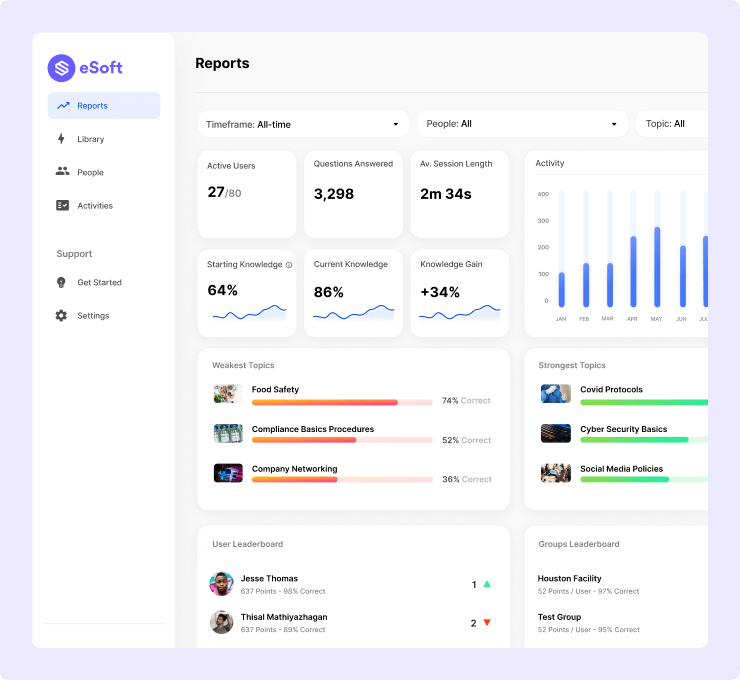The width and height of the screenshot is (740, 680).
Task: Open the Topic filter dropdown
Action: pos(672,124)
